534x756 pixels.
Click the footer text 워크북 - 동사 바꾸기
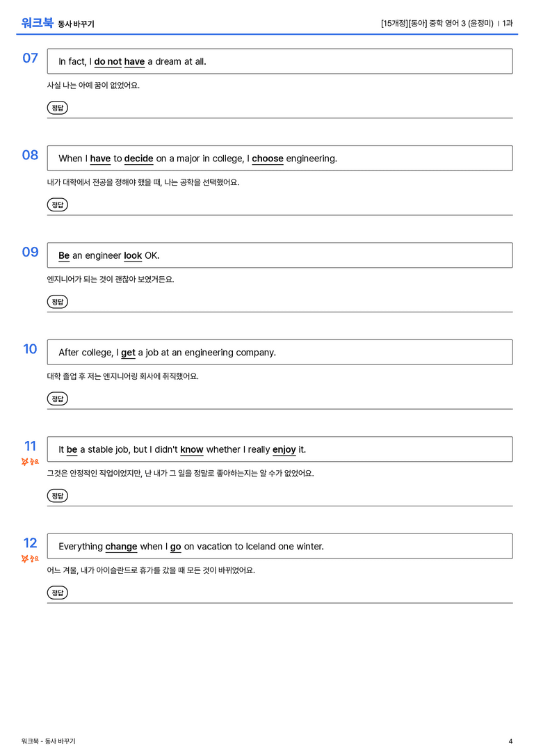click(48, 741)
